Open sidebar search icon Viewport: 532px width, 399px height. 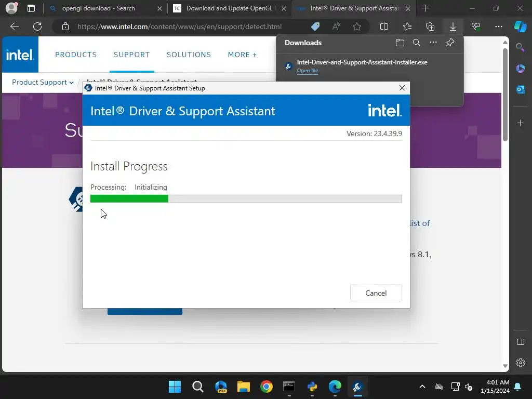click(520, 47)
